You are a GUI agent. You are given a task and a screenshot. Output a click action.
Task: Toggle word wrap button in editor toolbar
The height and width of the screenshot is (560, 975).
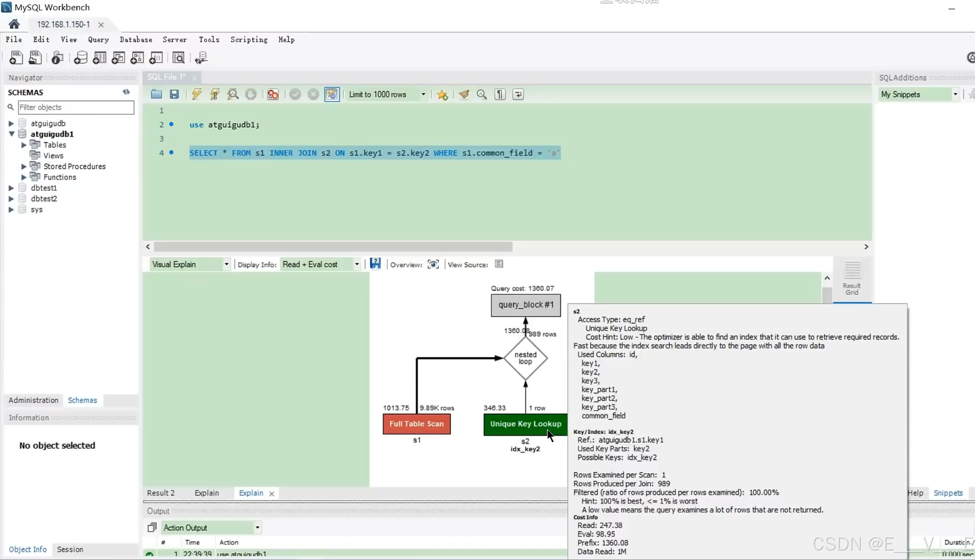click(518, 94)
